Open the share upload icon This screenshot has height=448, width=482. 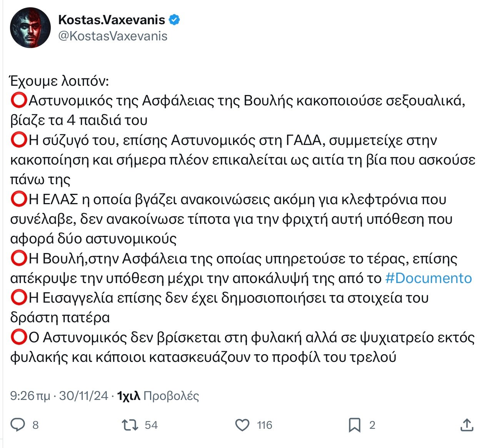467,425
